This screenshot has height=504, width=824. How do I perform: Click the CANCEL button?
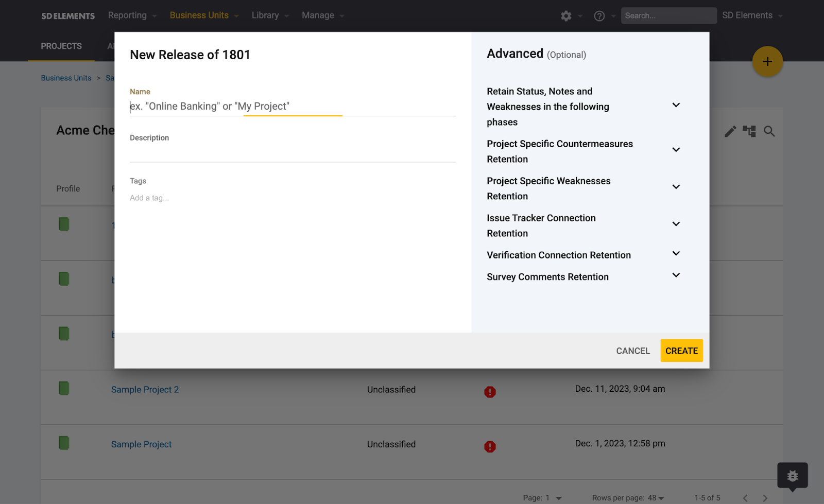coord(633,351)
